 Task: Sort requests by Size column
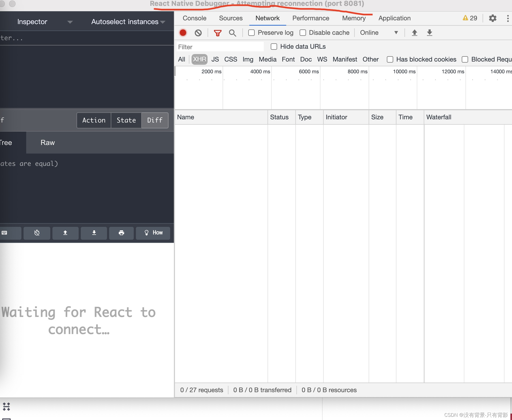(383, 117)
